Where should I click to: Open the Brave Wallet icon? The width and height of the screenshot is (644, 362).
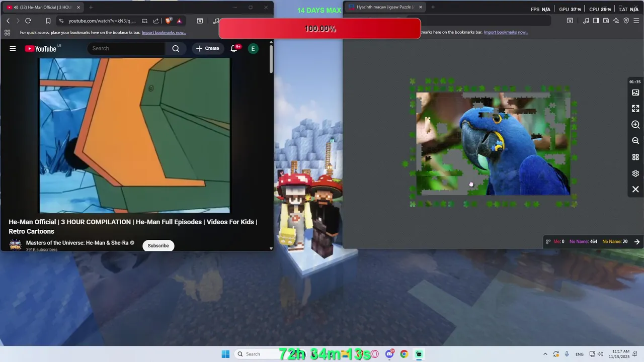(x=606, y=21)
